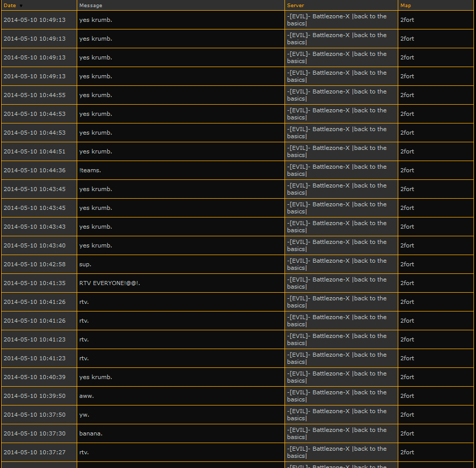Select the 'RTV EVERYONE!@@!.' message text

coord(109,283)
